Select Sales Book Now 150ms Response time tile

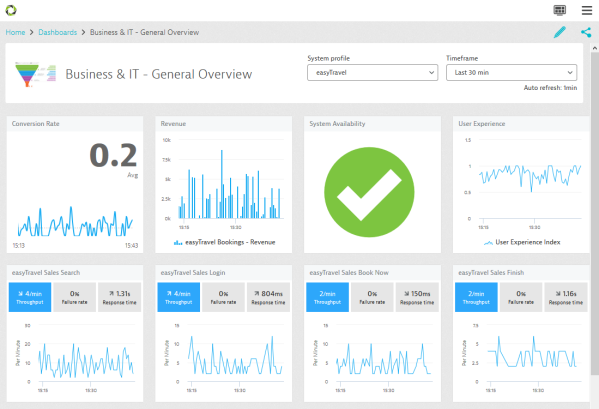417,297
